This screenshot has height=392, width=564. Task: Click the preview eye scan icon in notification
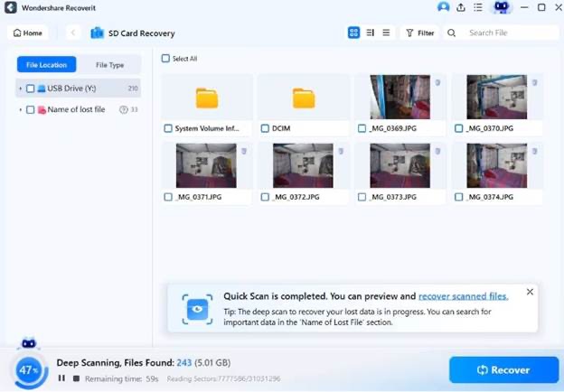[x=197, y=310]
